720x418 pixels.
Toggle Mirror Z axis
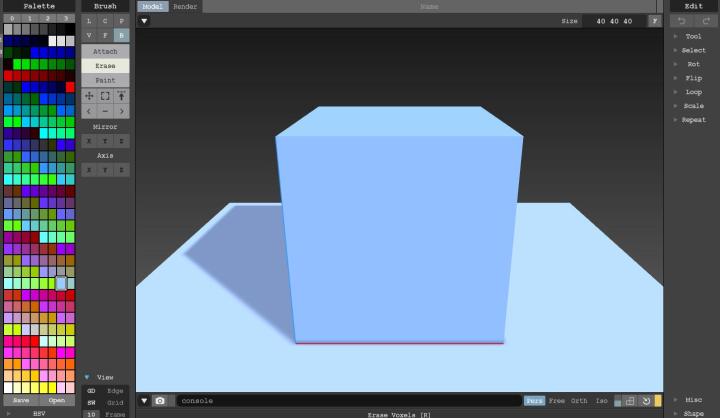coord(121,141)
